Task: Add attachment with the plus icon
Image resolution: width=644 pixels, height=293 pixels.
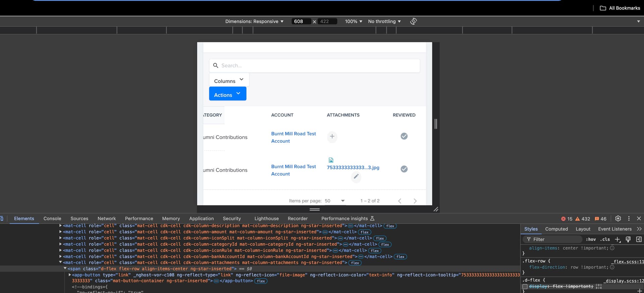Action: 332,136
